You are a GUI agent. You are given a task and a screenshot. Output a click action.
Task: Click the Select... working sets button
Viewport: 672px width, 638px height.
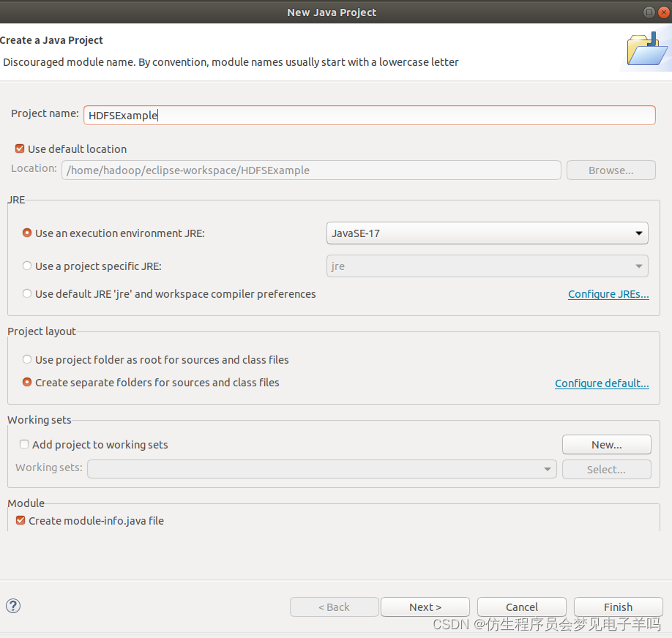[607, 470]
